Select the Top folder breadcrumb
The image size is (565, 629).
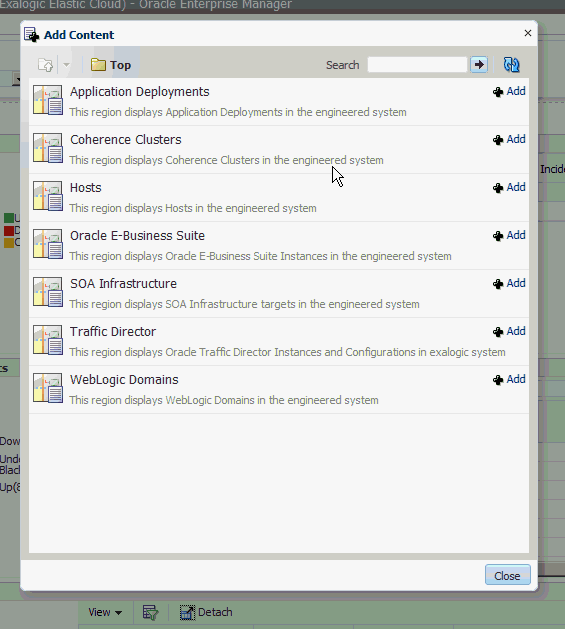coord(111,65)
